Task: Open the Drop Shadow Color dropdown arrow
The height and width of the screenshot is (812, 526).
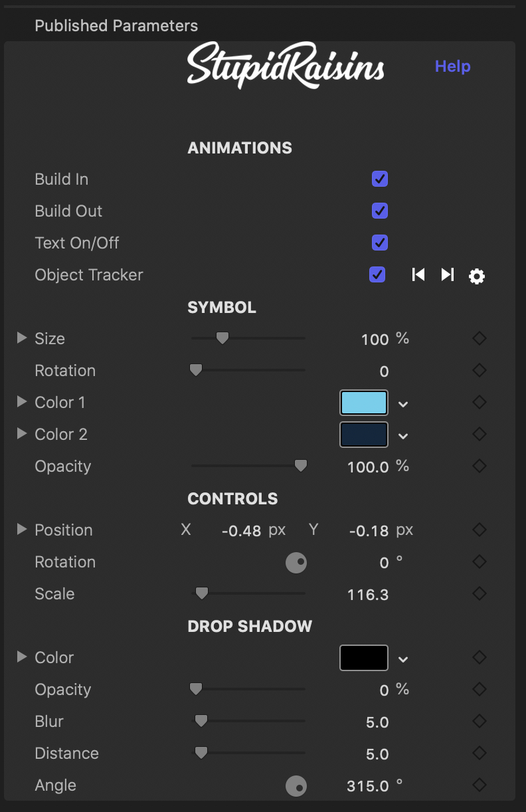Action: click(403, 659)
